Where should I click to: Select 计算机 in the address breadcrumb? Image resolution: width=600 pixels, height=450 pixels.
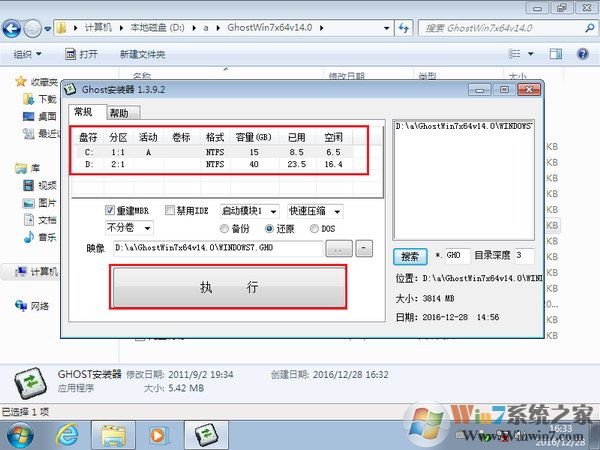pyautogui.click(x=98, y=28)
